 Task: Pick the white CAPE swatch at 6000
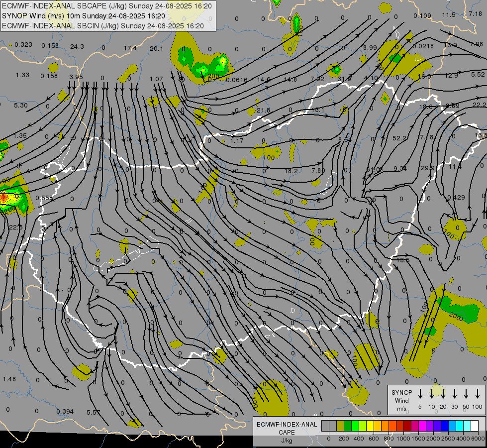pos(475,426)
